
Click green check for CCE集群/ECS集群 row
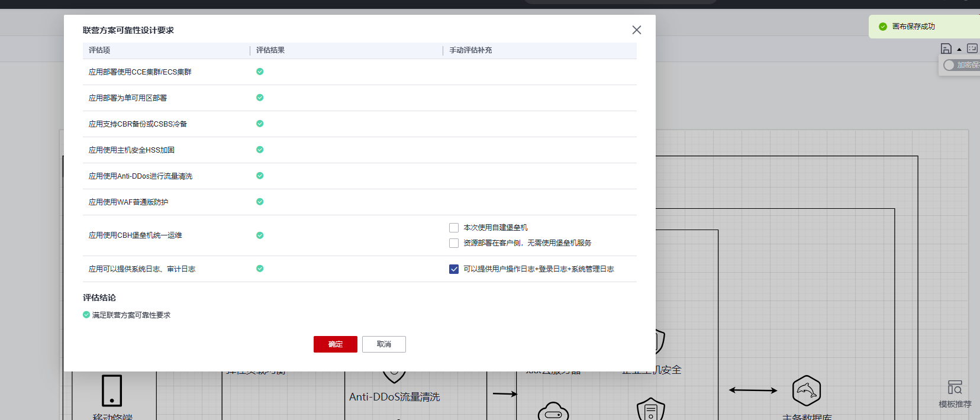pyautogui.click(x=260, y=72)
